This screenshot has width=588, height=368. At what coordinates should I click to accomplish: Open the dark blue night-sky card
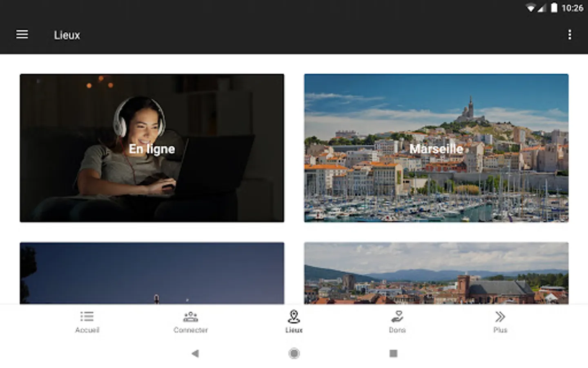click(152, 273)
